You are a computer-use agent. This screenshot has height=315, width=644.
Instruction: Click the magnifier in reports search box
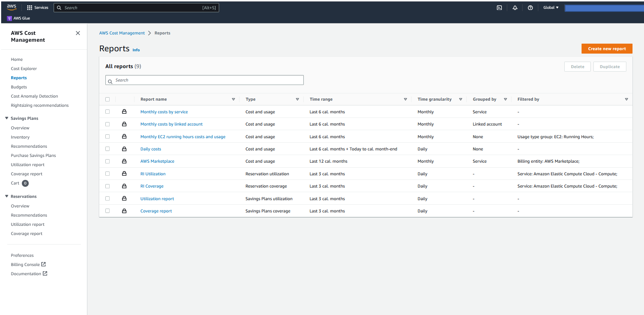tap(110, 82)
